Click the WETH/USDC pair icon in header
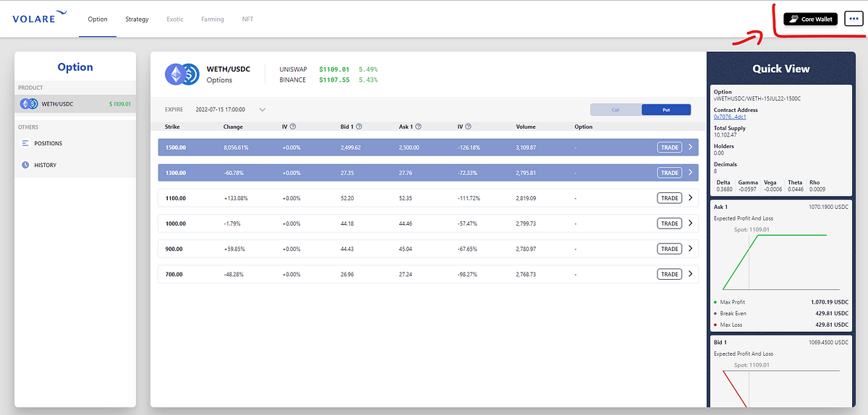Screen dimensions: 868x415 pyautogui.click(x=182, y=74)
